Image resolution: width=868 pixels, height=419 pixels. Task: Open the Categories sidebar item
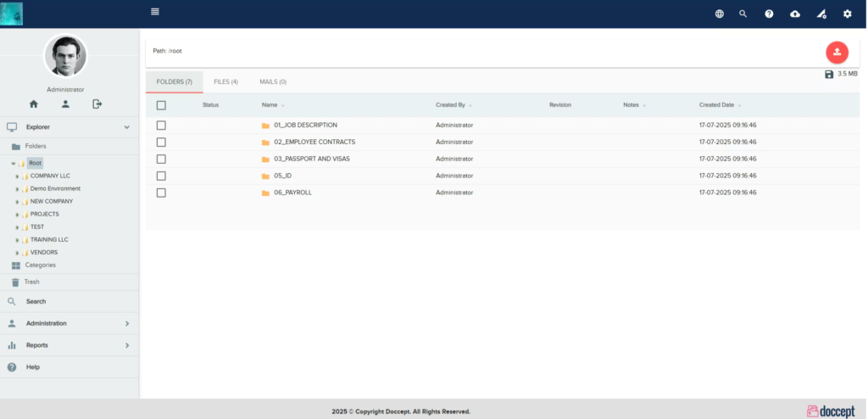click(70, 265)
